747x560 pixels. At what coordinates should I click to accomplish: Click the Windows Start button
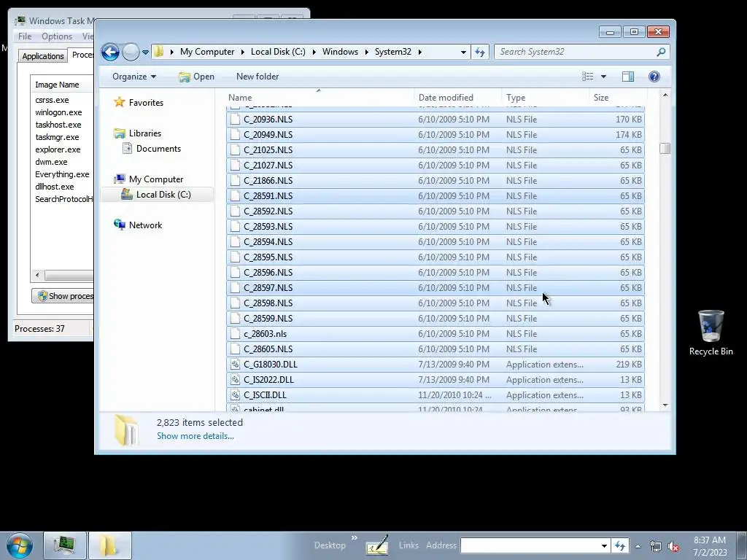[x=20, y=545]
